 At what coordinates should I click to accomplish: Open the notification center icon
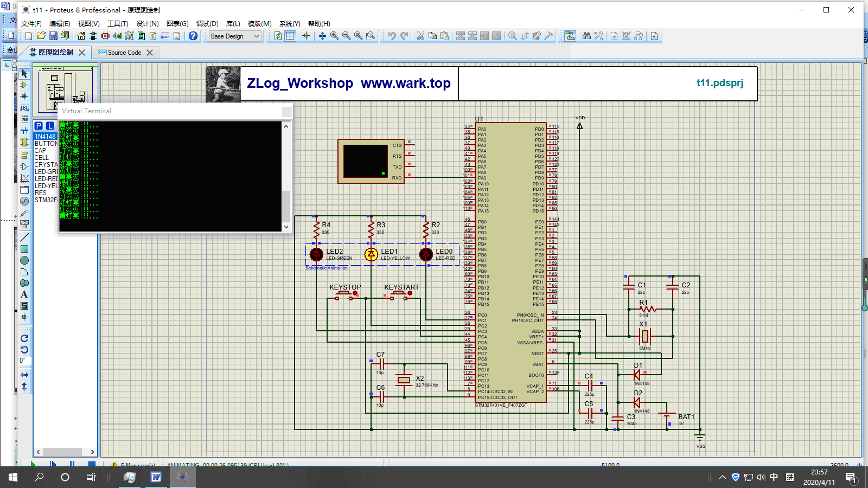tap(851, 477)
